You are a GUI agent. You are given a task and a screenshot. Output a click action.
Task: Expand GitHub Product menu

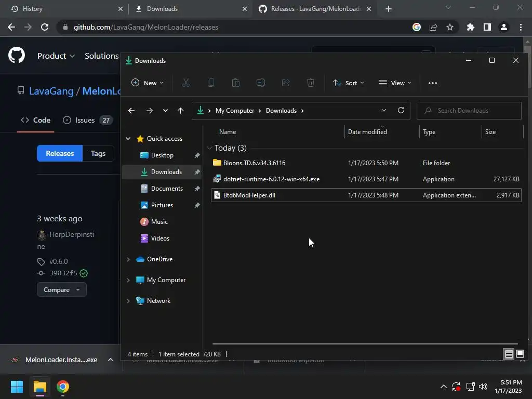click(56, 56)
